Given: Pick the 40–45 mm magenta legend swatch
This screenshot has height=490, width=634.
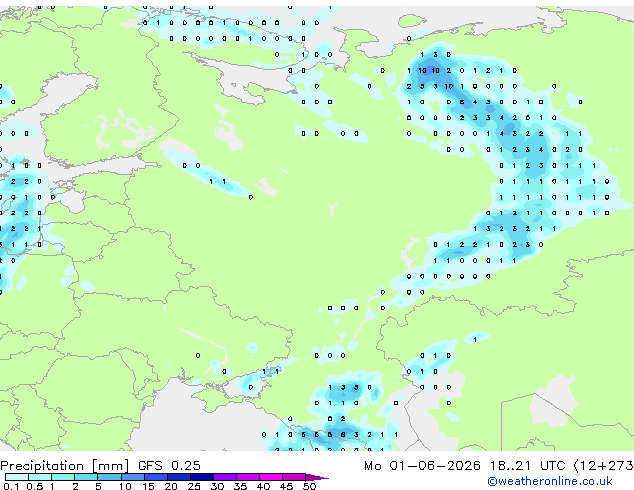Looking at the screenshot, I should click(x=271, y=477).
